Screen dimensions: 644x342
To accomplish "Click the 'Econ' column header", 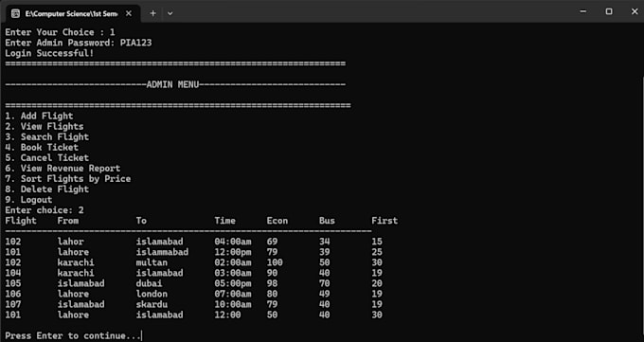I will click(277, 221).
